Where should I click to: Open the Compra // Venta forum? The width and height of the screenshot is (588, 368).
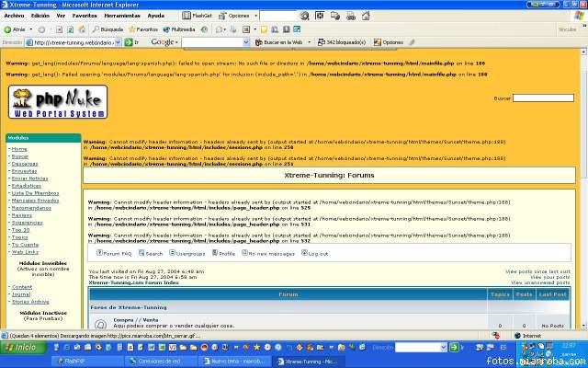click(x=136, y=320)
